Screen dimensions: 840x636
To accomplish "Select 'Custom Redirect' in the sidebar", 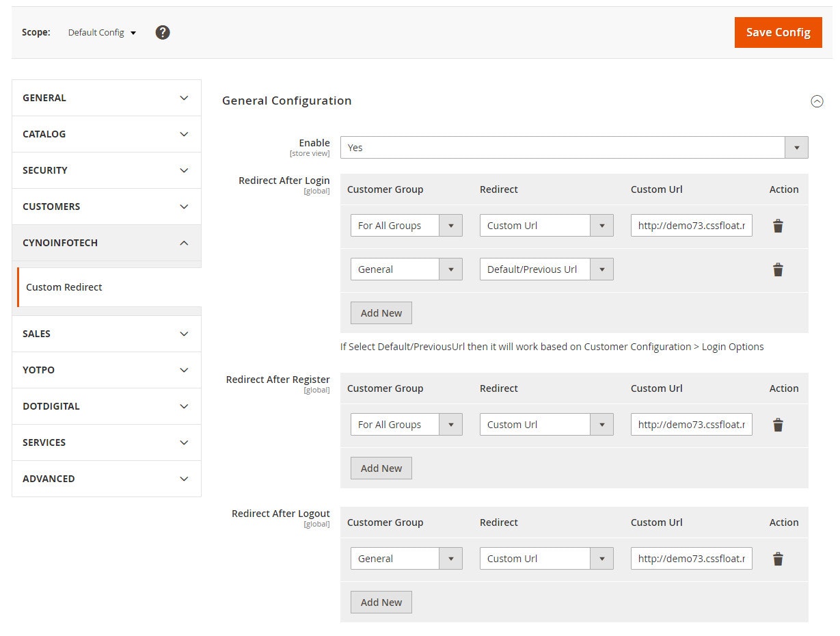I will tap(64, 287).
